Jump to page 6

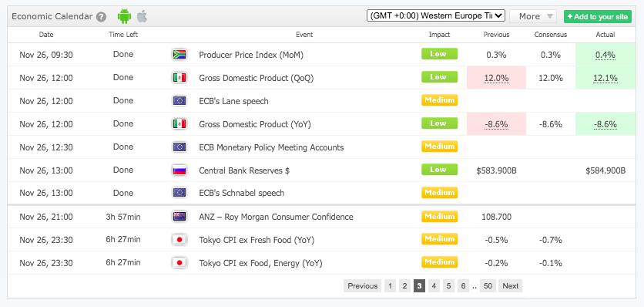(463, 285)
